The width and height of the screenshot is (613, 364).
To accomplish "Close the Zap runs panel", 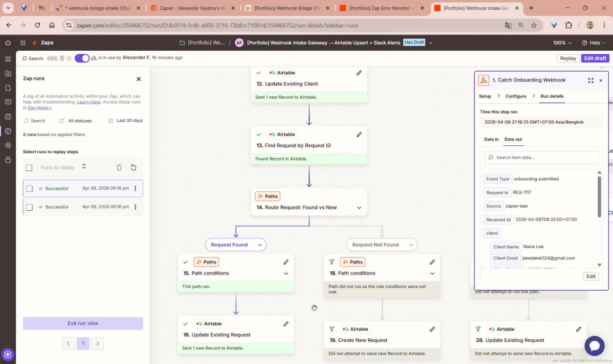I will [x=139, y=79].
